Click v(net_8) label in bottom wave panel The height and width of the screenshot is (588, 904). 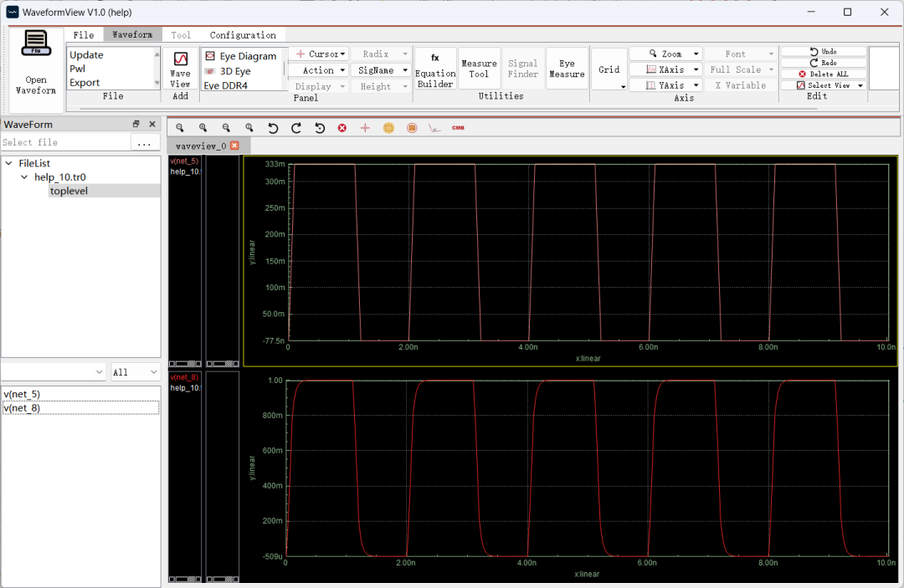pyautogui.click(x=184, y=377)
